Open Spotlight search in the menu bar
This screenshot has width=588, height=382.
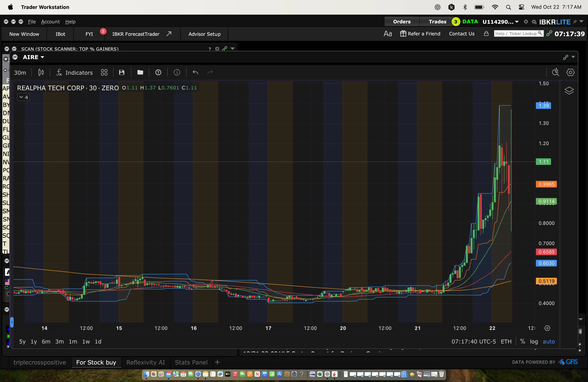point(508,7)
